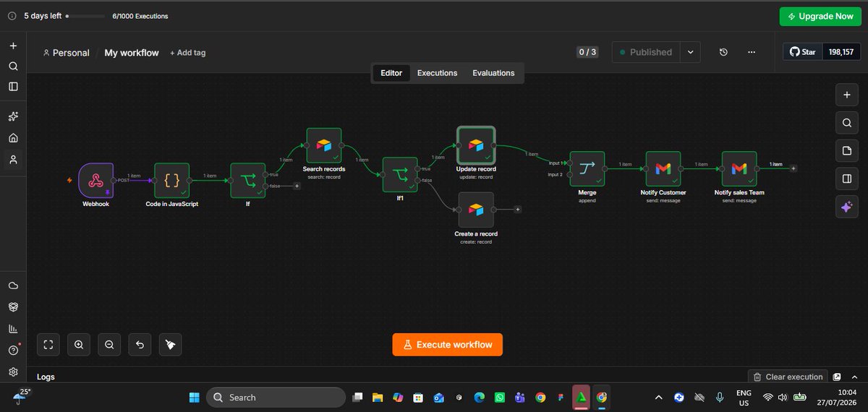Open the AI sparkles item in left sidebar

pyautogui.click(x=13, y=116)
